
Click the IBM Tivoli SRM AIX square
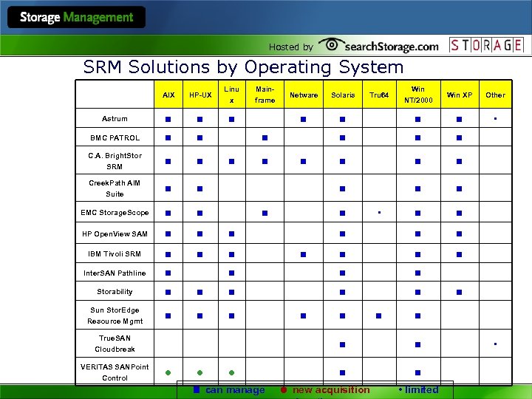tap(168, 254)
